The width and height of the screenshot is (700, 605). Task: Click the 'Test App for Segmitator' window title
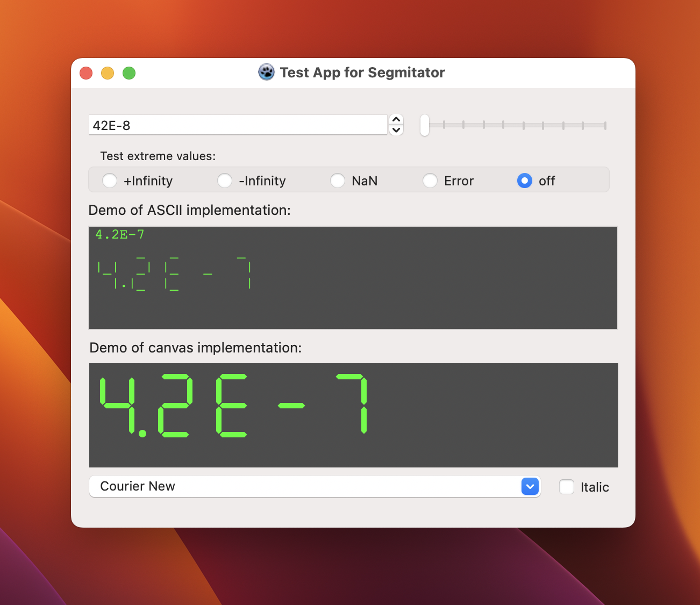(x=362, y=73)
